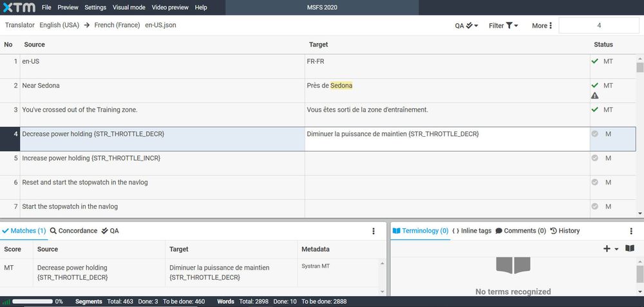Screen dimensions: 644x307
Task: Click the Score column header in Matches
Action: [x=12, y=249]
